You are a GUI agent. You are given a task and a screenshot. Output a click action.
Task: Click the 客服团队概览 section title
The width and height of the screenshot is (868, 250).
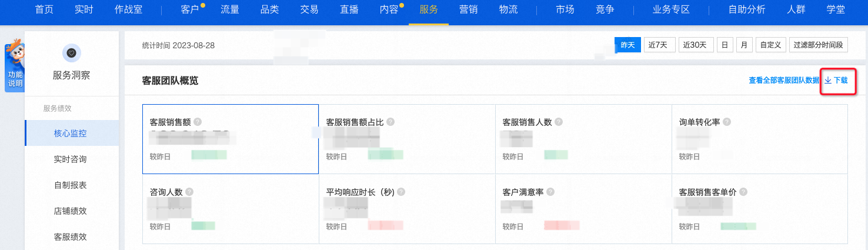[x=170, y=81]
